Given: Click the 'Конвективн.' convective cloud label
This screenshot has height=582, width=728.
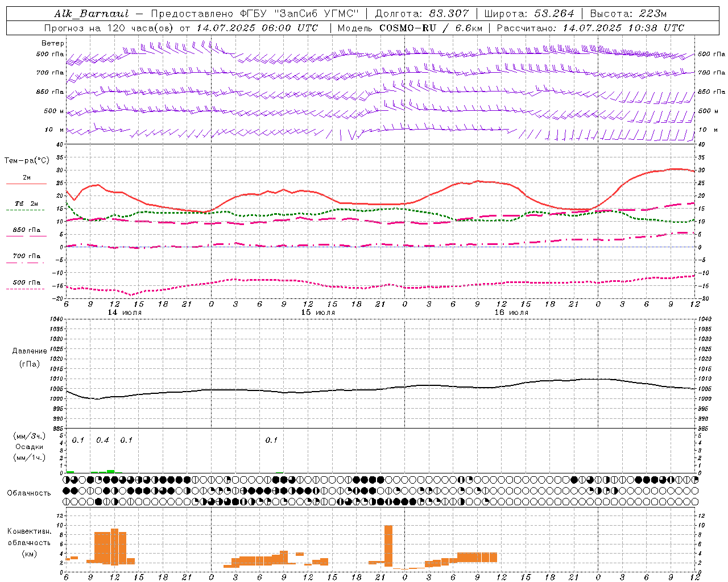Looking at the screenshot, I should tap(30, 531).
